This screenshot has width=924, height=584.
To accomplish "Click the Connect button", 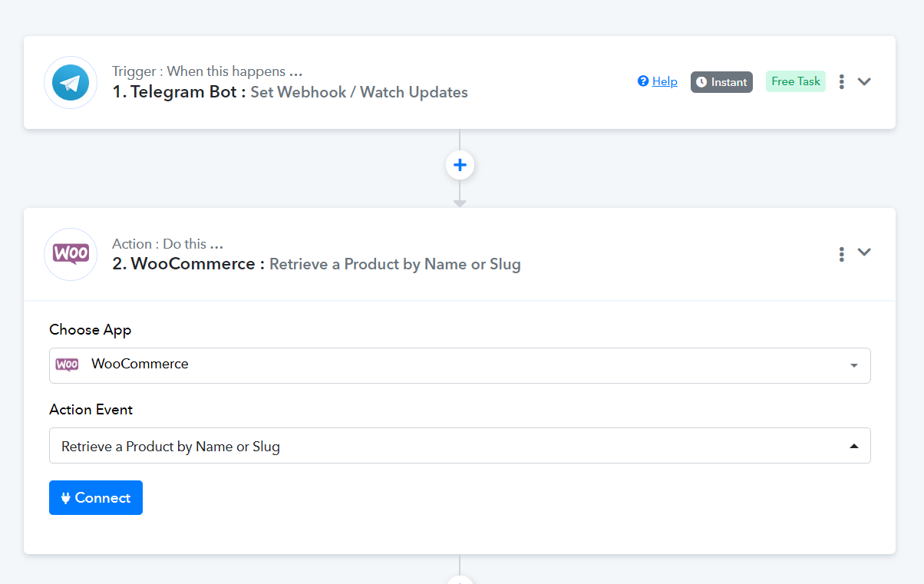I will point(96,497).
